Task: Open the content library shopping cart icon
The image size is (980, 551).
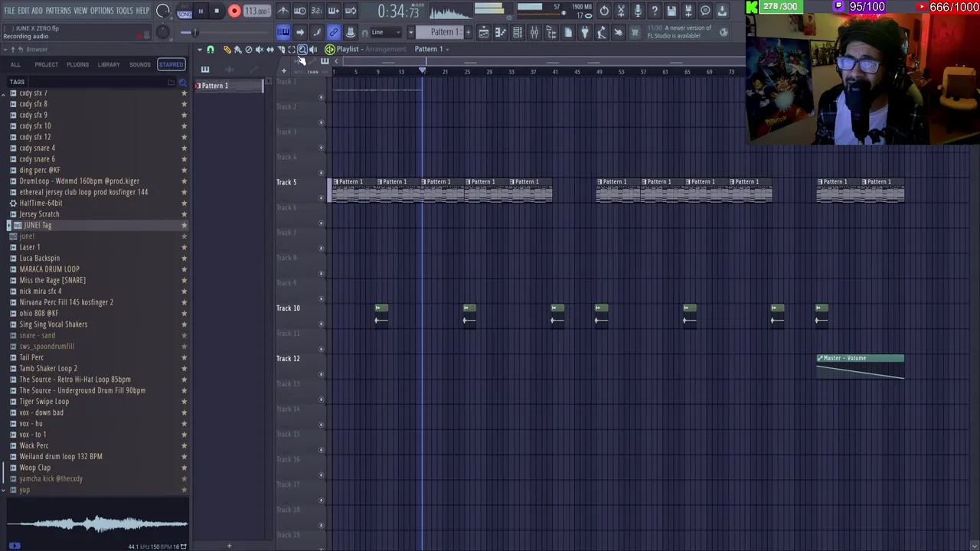Action: [634, 32]
